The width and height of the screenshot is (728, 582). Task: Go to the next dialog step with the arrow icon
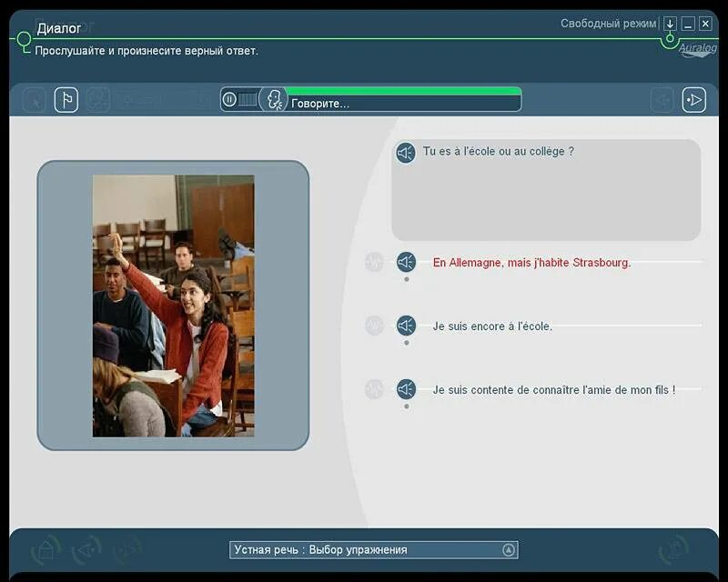693,100
